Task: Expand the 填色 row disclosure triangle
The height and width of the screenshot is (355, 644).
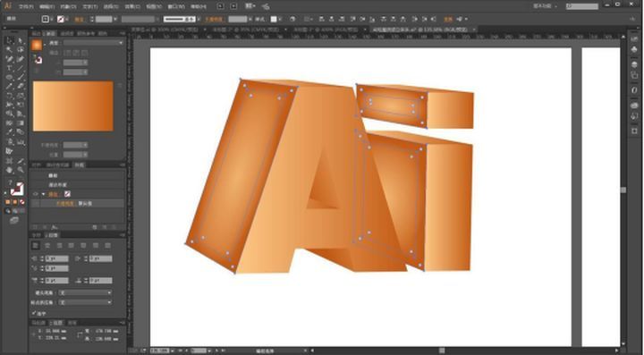Action: pyautogui.click(x=43, y=194)
